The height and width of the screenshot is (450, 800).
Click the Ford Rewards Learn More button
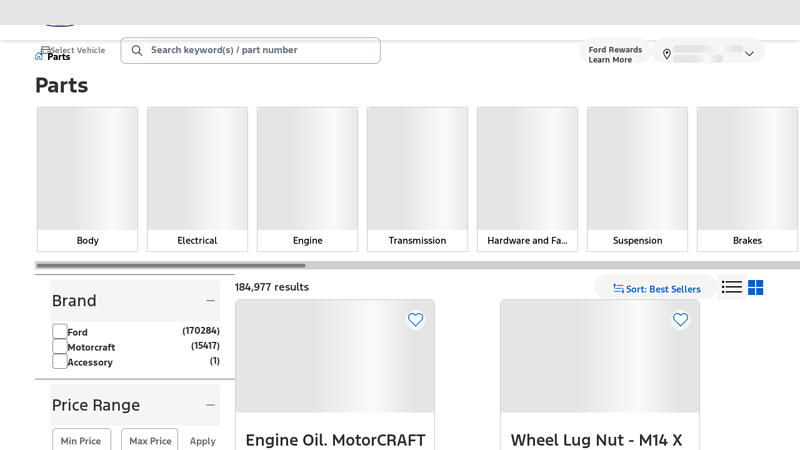tap(615, 52)
